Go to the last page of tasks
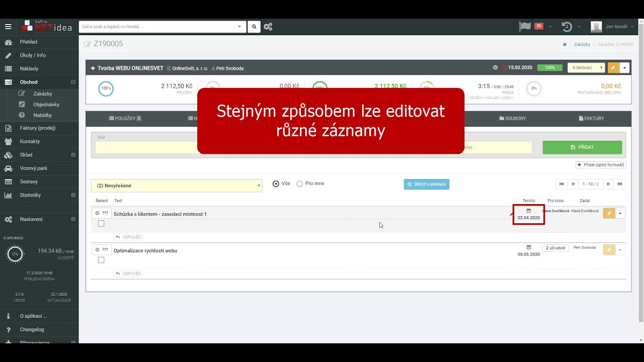 point(620,184)
